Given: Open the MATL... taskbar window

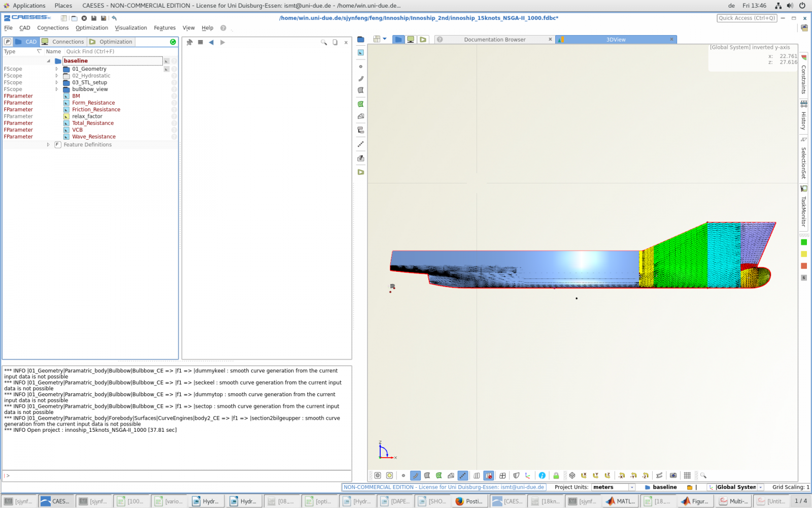Looking at the screenshot, I should point(621,501).
